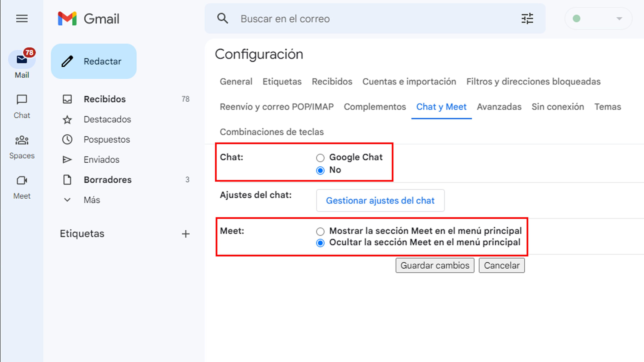Click Gestionar ajustes del chat link
Viewport: 644px width, 362px height.
[x=380, y=201]
